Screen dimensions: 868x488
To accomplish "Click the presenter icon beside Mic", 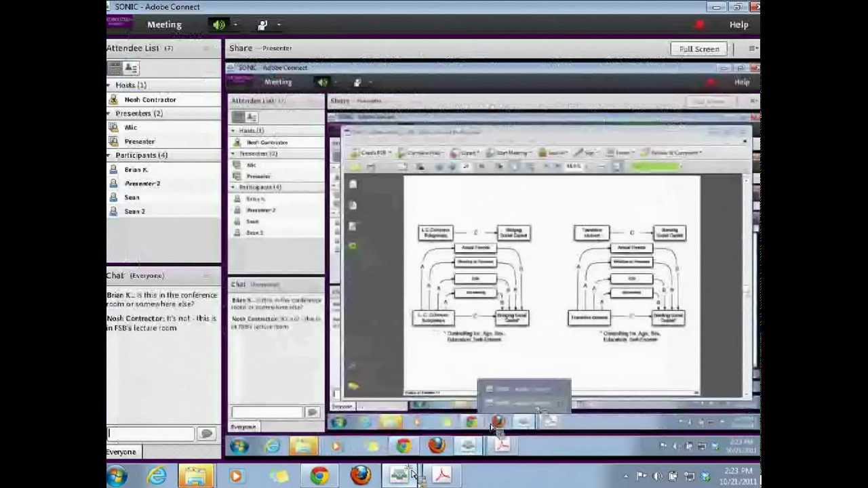I will pos(114,127).
